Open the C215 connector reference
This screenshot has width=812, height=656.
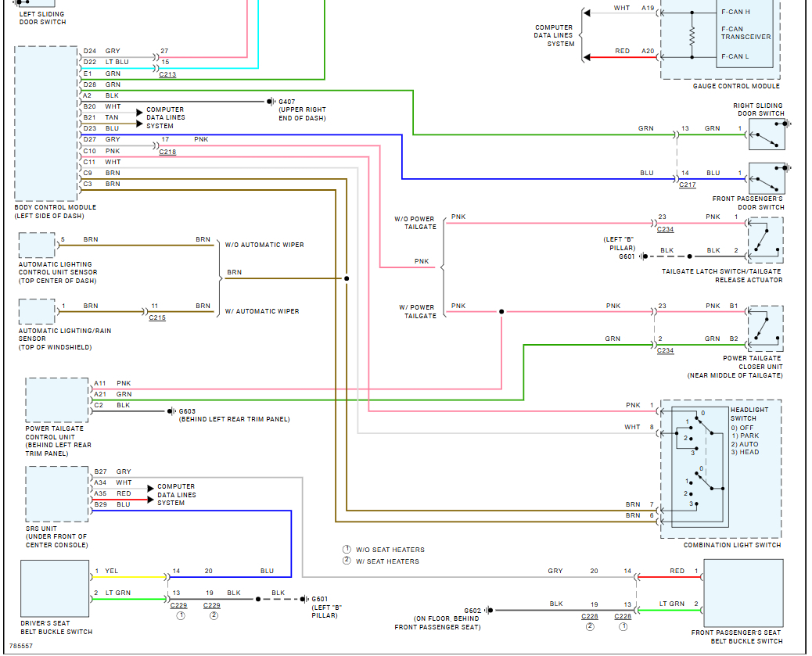coord(157,318)
